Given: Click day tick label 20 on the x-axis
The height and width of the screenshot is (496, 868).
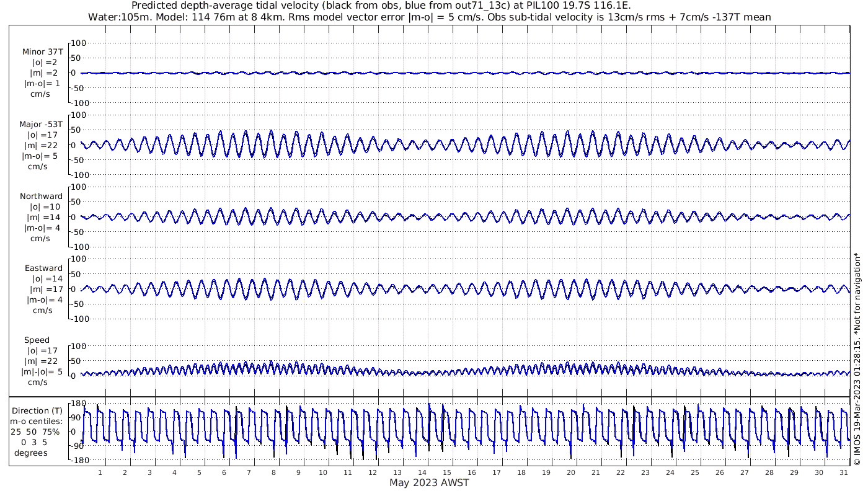Looking at the screenshot, I should click(x=570, y=472).
